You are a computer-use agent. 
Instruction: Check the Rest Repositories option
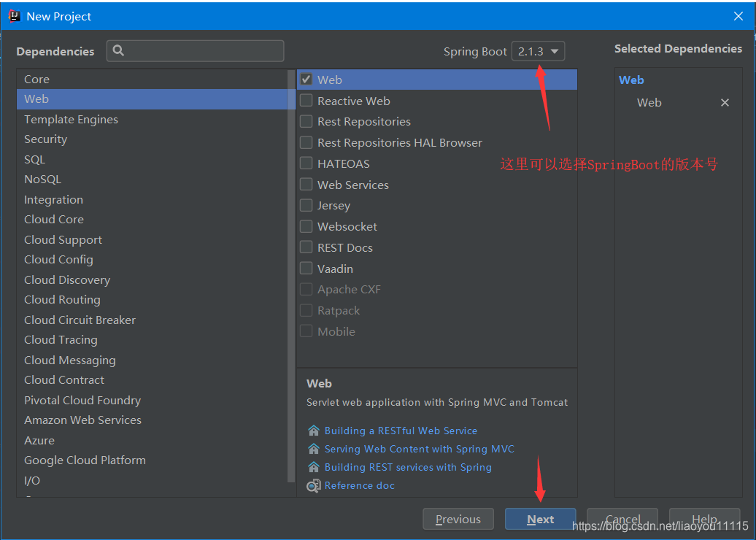pyautogui.click(x=306, y=121)
